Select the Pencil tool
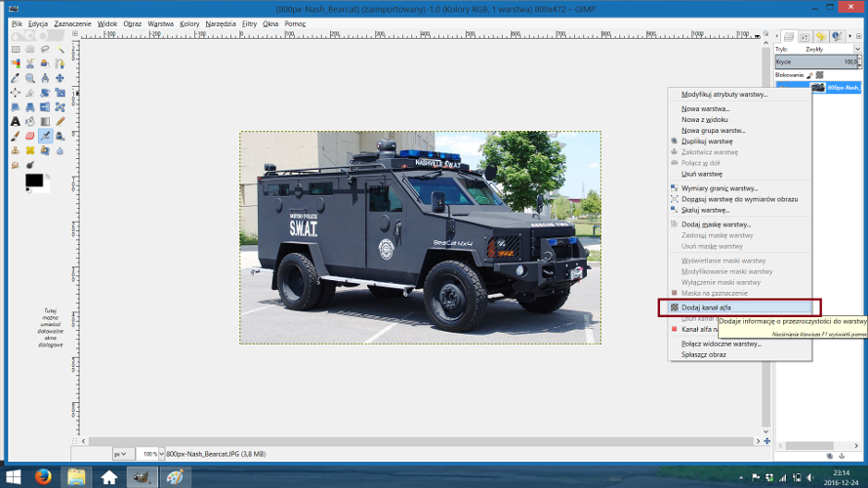The width and height of the screenshot is (868, 488). pos(60,121)
